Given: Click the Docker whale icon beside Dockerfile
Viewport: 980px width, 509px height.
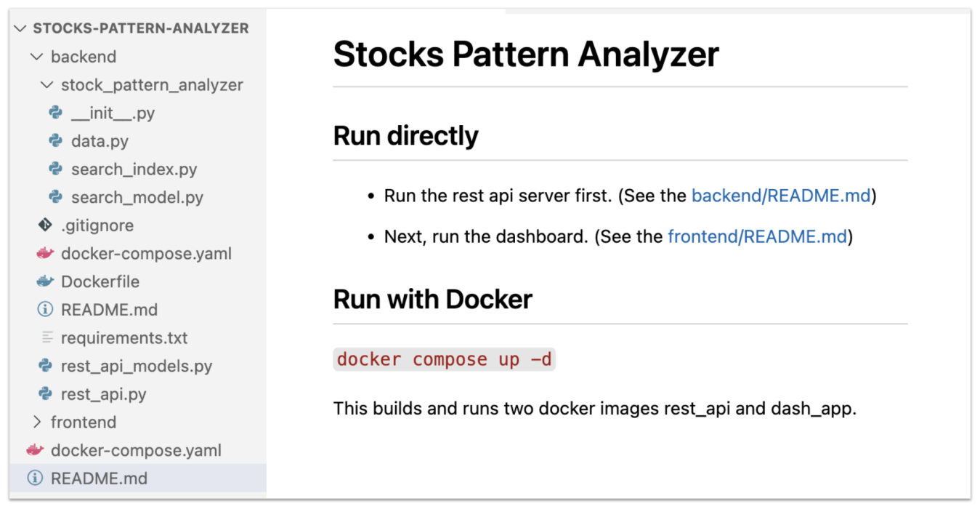Looking at the screenshot, I should [46, 281].
